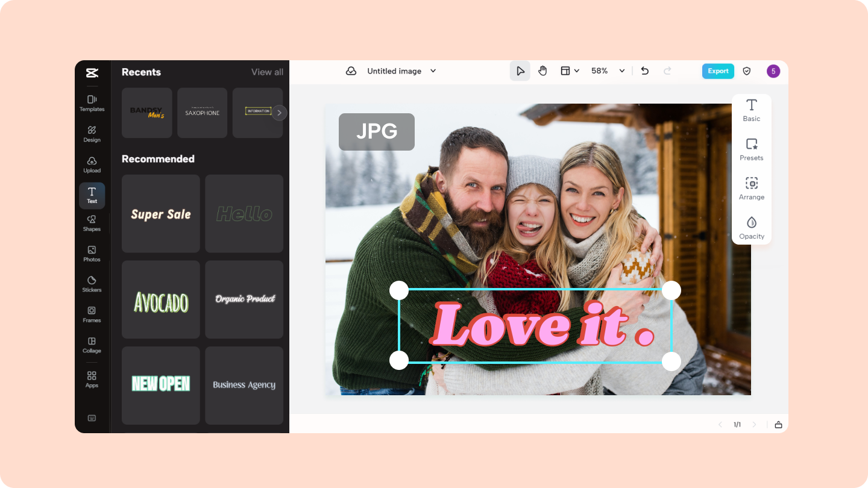Go to the next page
The height and width of the screenshot is (488, 868).
point(754,425)
